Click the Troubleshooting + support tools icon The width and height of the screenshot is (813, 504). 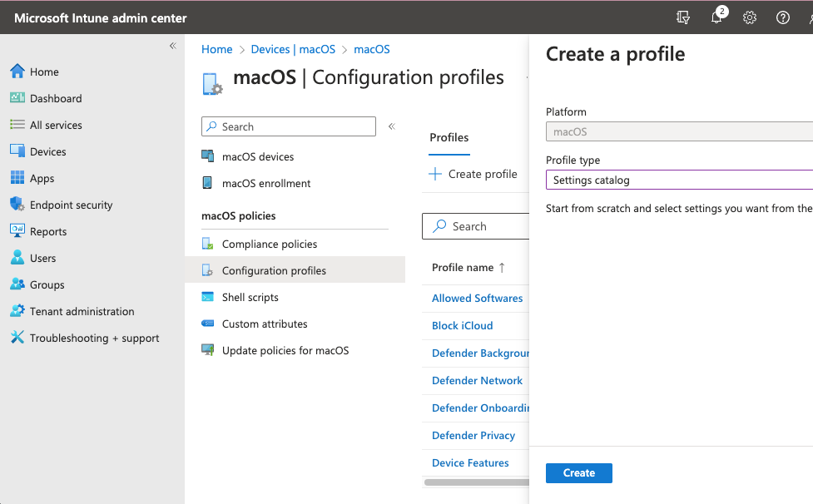[17, 337]
